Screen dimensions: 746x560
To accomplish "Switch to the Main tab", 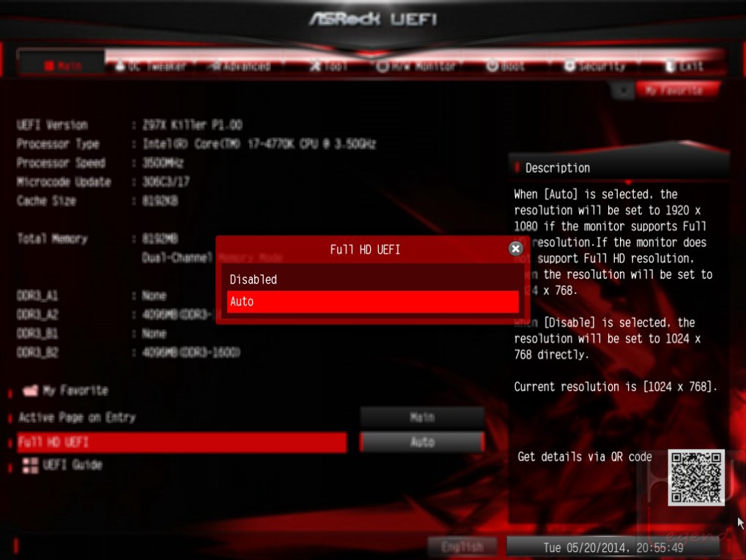I will 62,66.
